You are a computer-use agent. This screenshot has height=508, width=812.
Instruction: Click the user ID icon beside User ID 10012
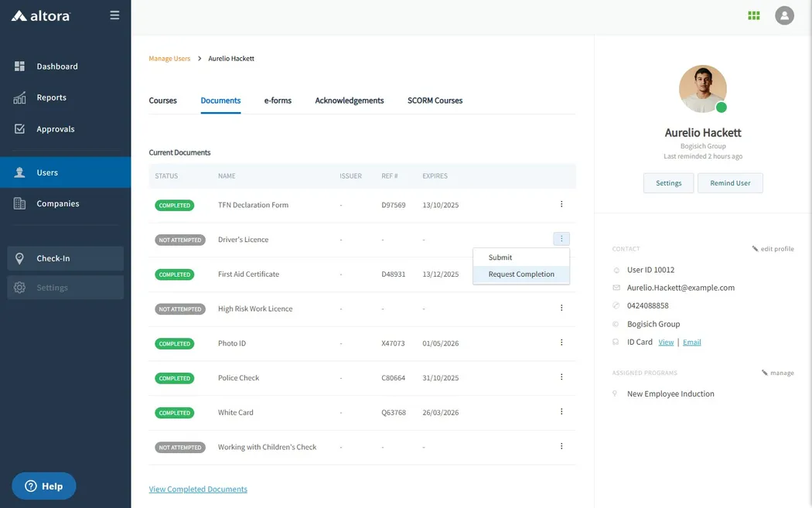pyautogui.click(x=616, y=270)
